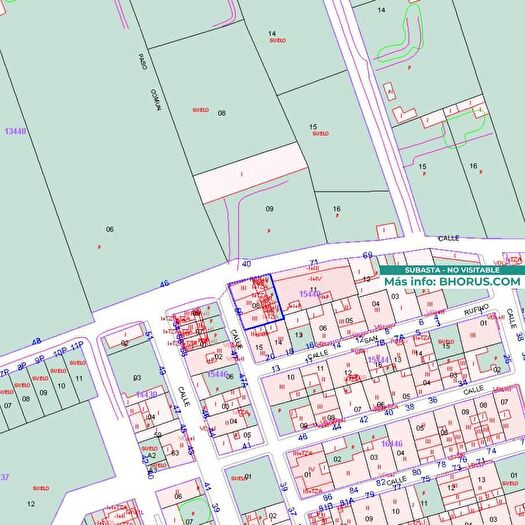Image resolution: width=525 pixels, height=525 pixels.
Task: Select the blue-outlined highlighted parcel
Action: [256, 302]
